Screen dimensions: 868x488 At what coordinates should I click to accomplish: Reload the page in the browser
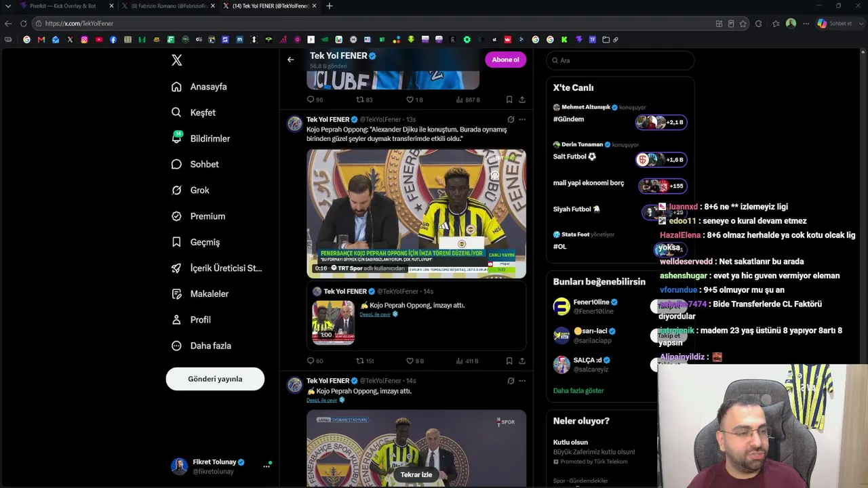pyautogui.click(x=23, y=23)
